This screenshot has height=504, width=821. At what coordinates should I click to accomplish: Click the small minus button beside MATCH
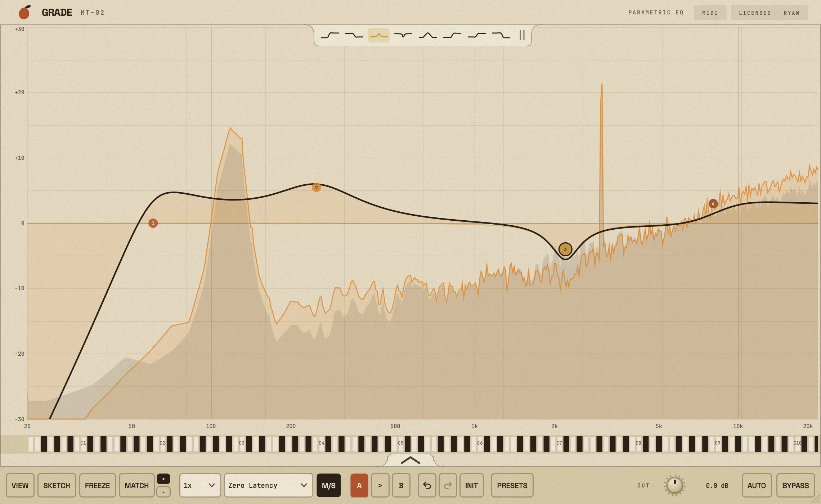coord(163,492)
